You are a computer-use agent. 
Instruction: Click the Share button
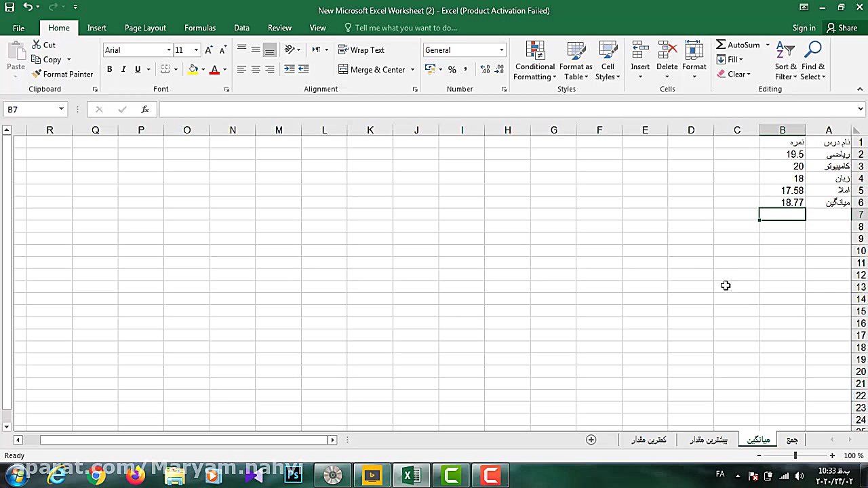842,28
